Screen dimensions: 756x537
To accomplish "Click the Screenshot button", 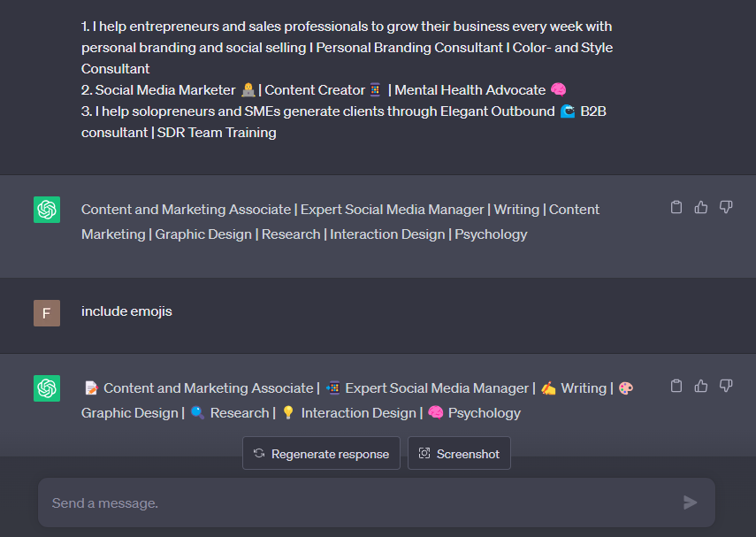I will (459, 454).
